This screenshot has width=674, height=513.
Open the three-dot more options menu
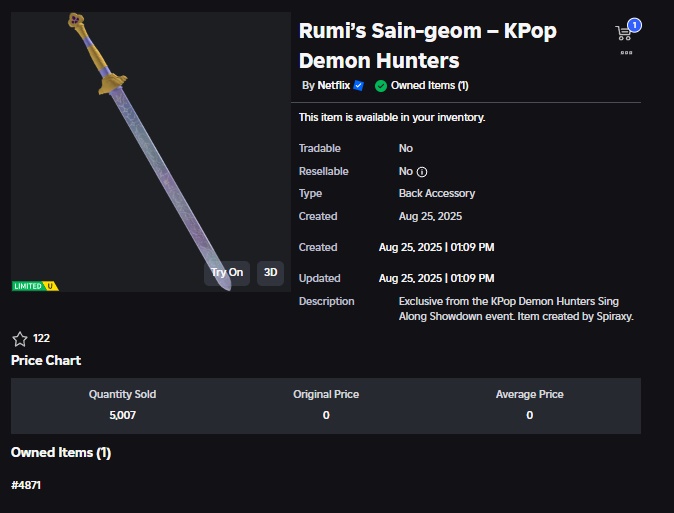[x=626, y=52]
